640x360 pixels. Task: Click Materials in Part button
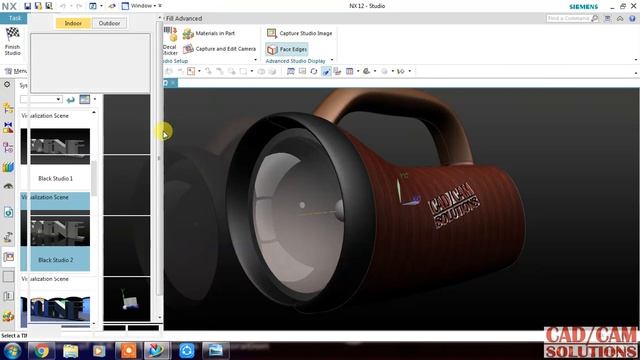[209, 33]
